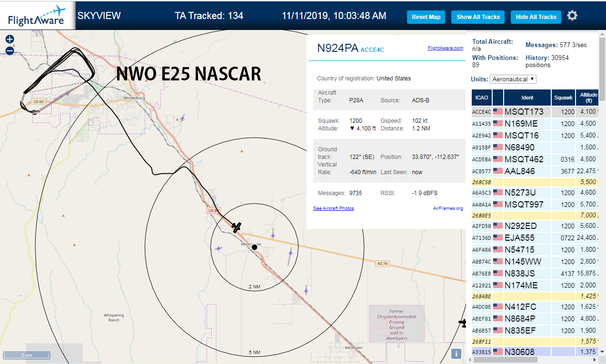Click the US flag in the MSQT173 row
Viewport: 606px width, 364px height.
tap(498, 112)
